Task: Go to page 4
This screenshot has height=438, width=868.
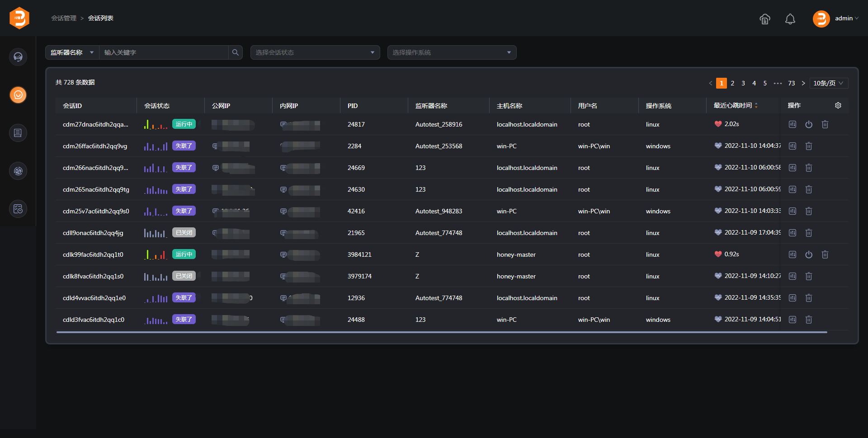Action: [754, 83]
